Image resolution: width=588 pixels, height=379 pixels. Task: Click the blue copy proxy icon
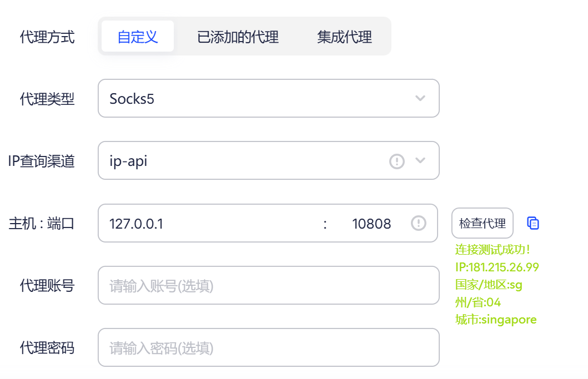(x=534, y=223)
